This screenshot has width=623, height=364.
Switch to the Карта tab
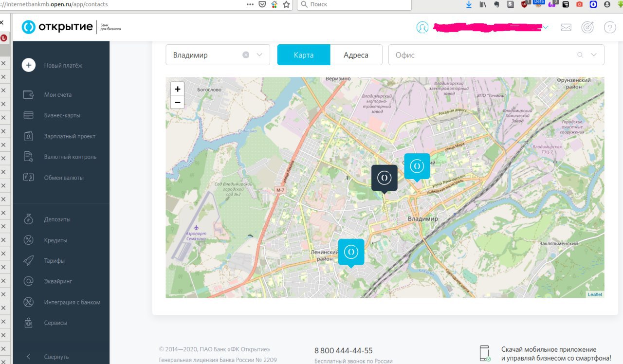(304, 55)
